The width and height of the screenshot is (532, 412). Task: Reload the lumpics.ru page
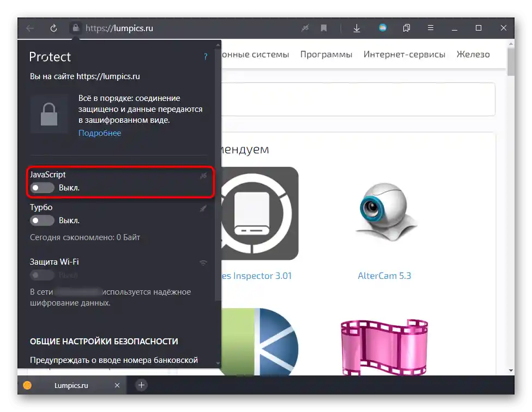pyautogui.click(x=53, y=28)
